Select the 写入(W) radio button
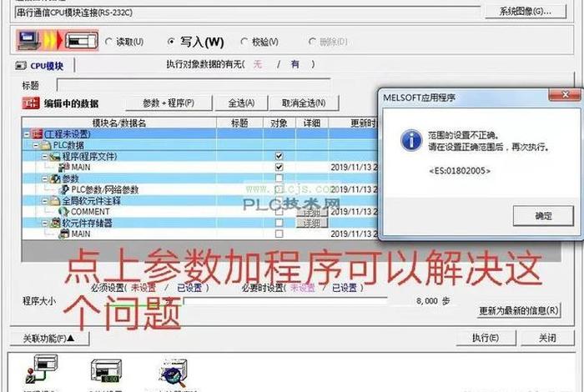Screen dimensions: 584x392 click(x=171, y=42)
